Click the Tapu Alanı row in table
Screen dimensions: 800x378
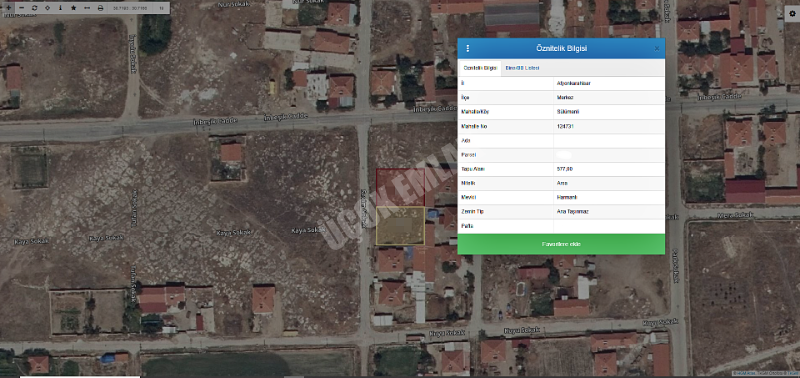click(x=561, y=169)
